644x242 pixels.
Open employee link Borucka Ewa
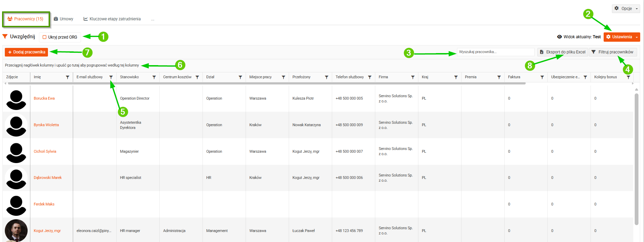(44, 99)
